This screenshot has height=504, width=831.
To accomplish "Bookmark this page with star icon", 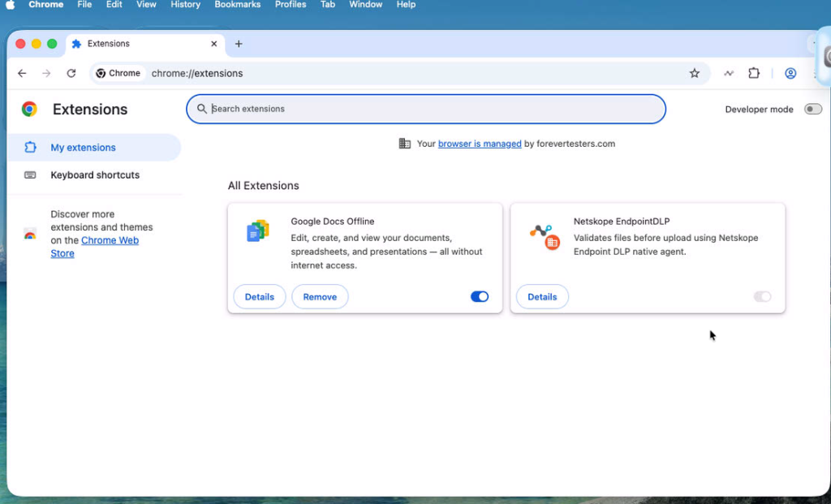I will pos(695,73).
